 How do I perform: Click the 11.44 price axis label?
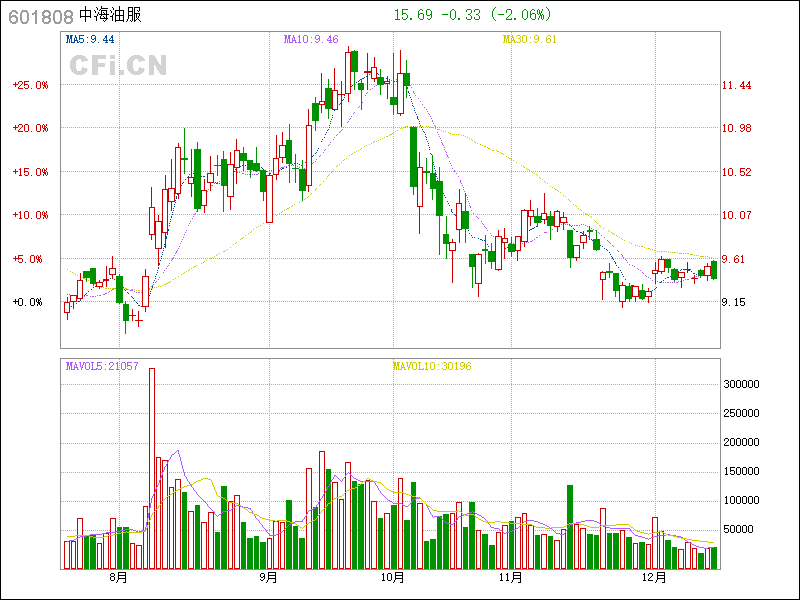[x=738, y=85]
